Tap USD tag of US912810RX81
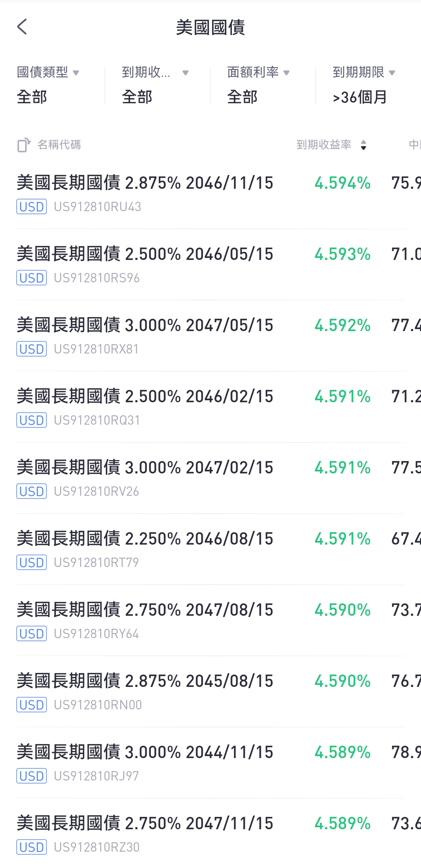Image resolution: width=421 pixels, height=868 pixels. (31, 349)
